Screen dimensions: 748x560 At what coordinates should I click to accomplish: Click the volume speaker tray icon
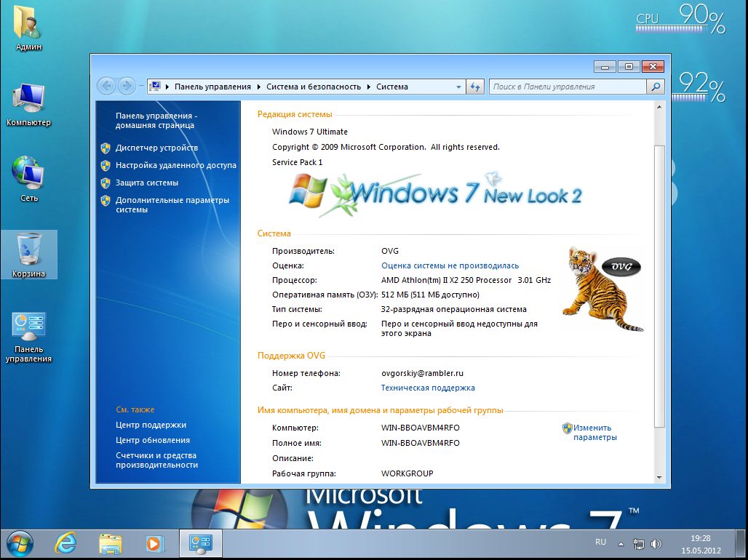pos(656,543)
